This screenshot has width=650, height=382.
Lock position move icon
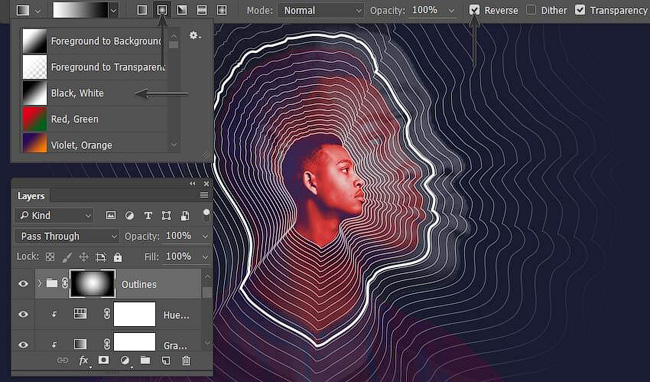(x=83, y=257)
